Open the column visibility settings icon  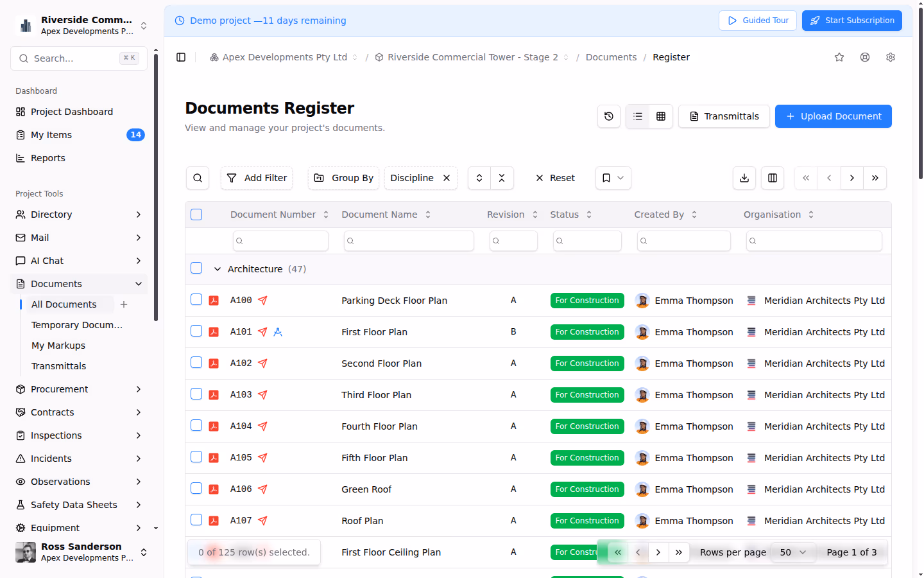click(x=772, y=178)
